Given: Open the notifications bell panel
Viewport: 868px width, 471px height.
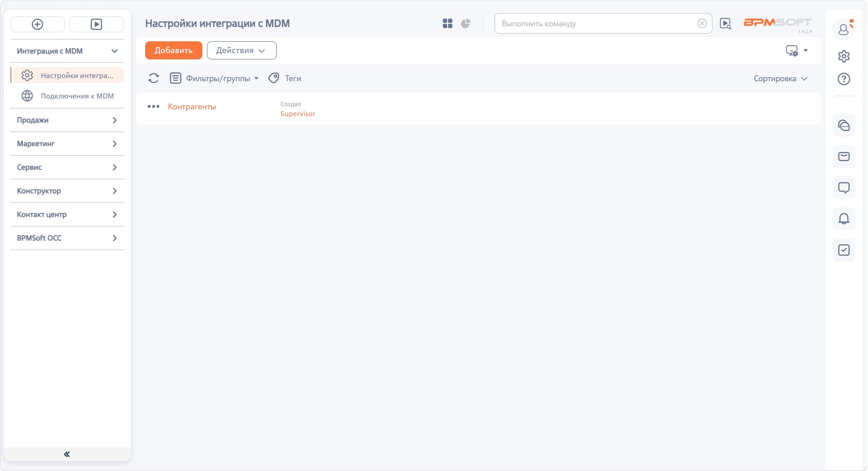Looking at the screenshot, I should point(843,219).
